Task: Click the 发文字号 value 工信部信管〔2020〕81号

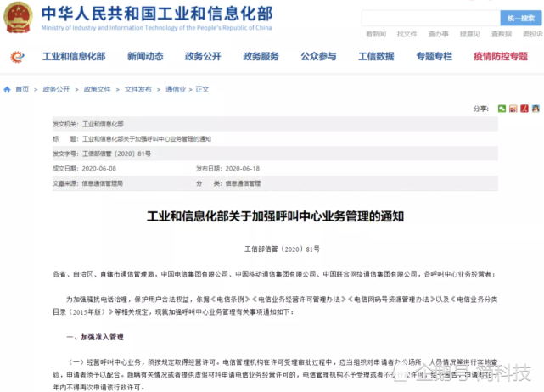Action: [x=116, y=154]
